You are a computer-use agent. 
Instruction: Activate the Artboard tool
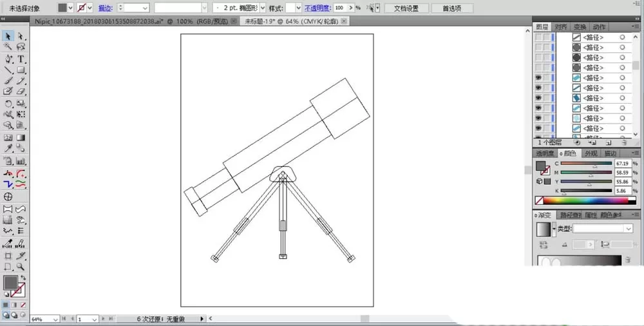[8, 256]
